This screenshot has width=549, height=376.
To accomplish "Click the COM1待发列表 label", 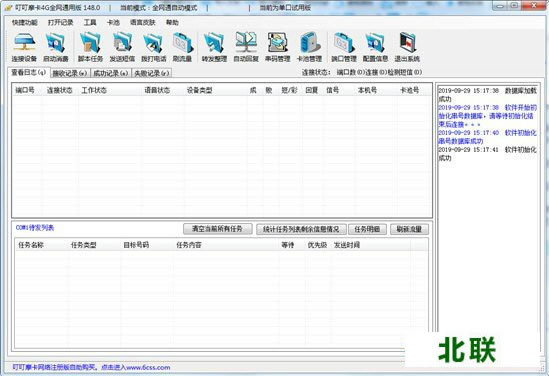I will click(x=35, y=228).
